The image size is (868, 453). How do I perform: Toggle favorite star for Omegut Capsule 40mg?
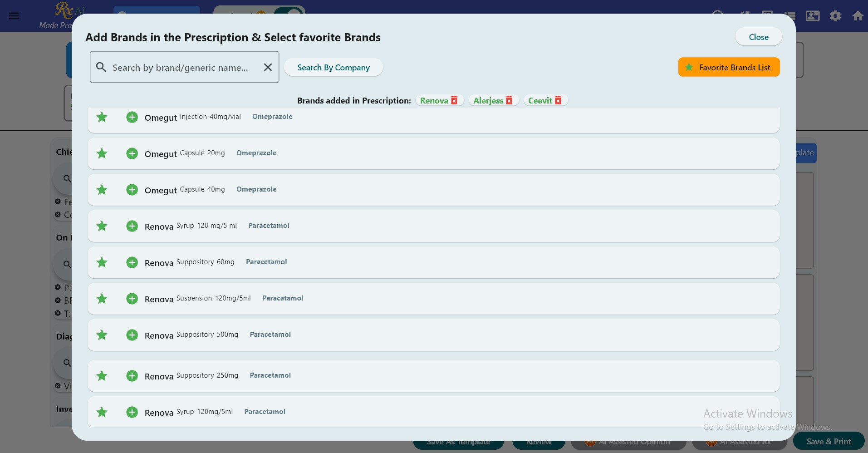(102, 190)
